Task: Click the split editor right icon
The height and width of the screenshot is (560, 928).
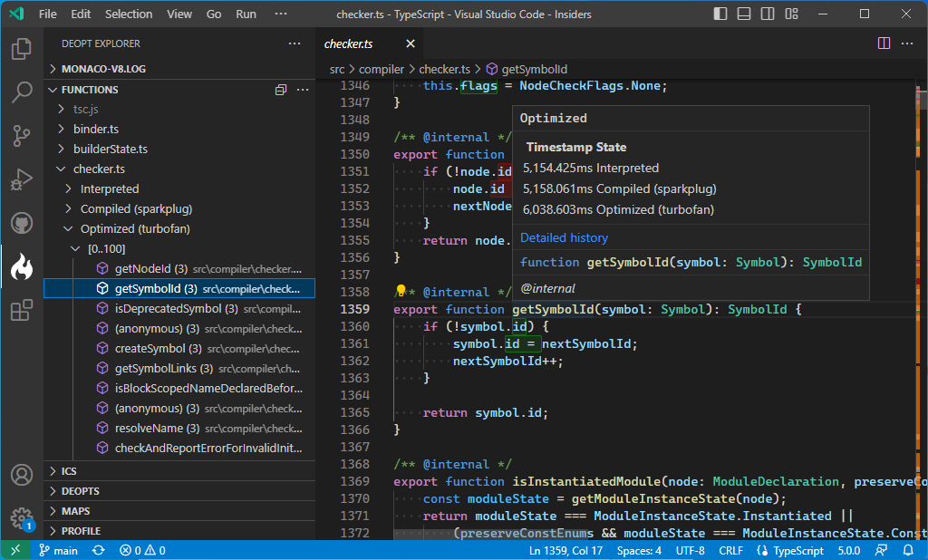Action: pos(884,43)
